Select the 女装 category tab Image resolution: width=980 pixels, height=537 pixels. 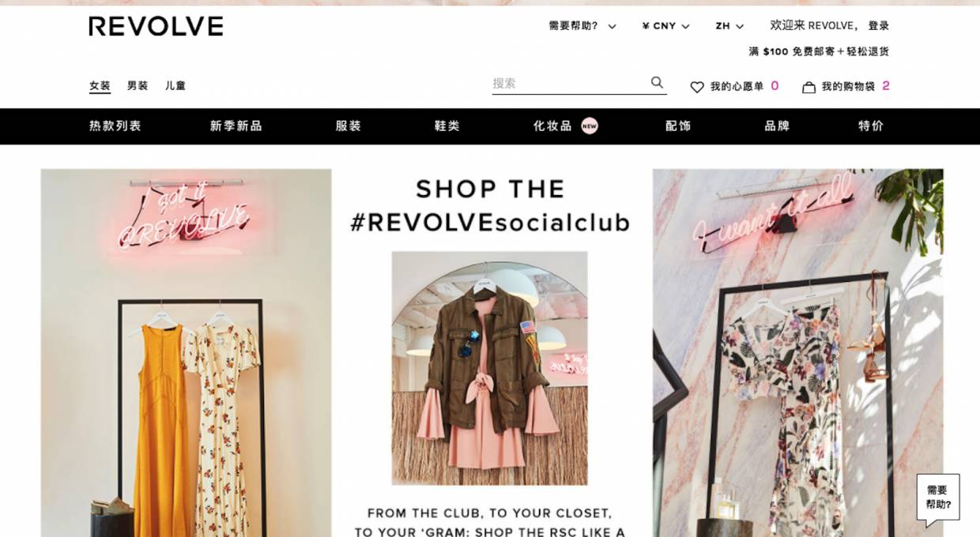coord(100,86)
